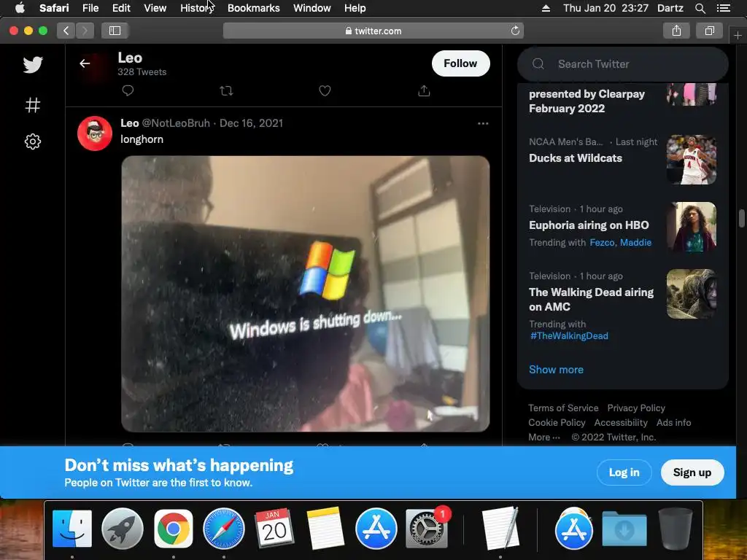
Task: Click the #TheWalkingDead hashtag
Action: tap(569, 336)
